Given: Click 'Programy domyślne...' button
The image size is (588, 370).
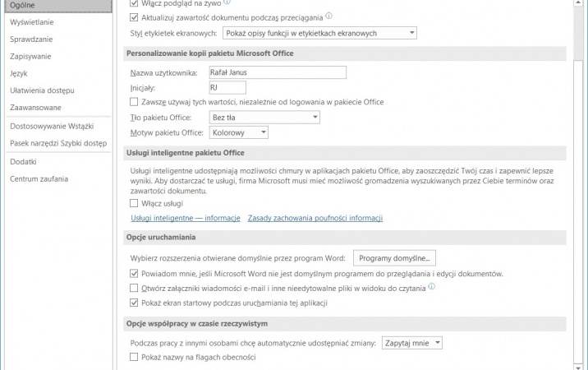Looking at the screenshot, I should coord(394,258).
